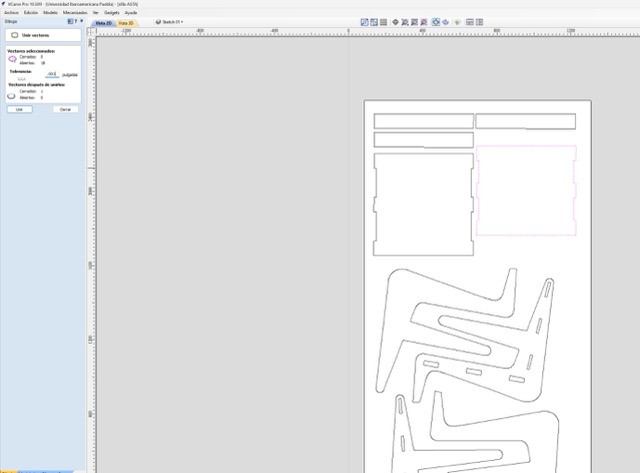The image size is (640, 473).
Task: Click the Cerrar button
Action: click(x=65, y=109)
